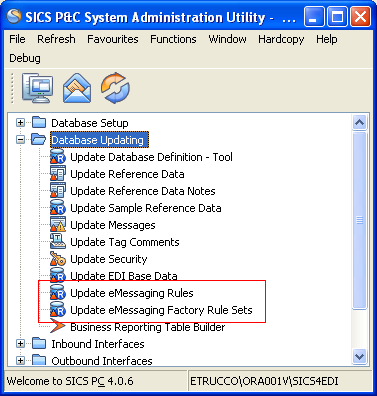Screen dimensions: 377x396
Task: Close the SICS P&C window
Action: click(x=360, y=17)
